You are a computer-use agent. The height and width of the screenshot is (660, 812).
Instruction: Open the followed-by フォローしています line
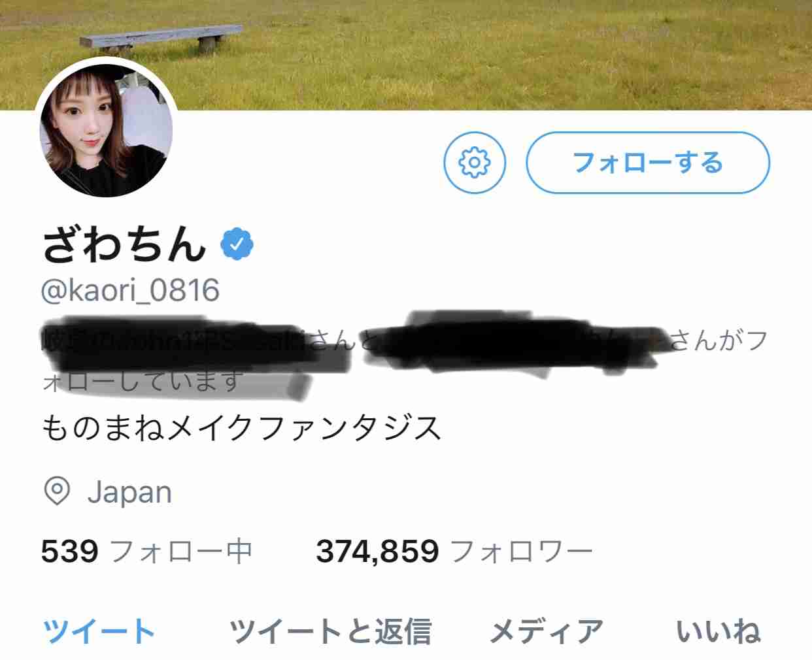pyautogui.click(x=404, y=359)
